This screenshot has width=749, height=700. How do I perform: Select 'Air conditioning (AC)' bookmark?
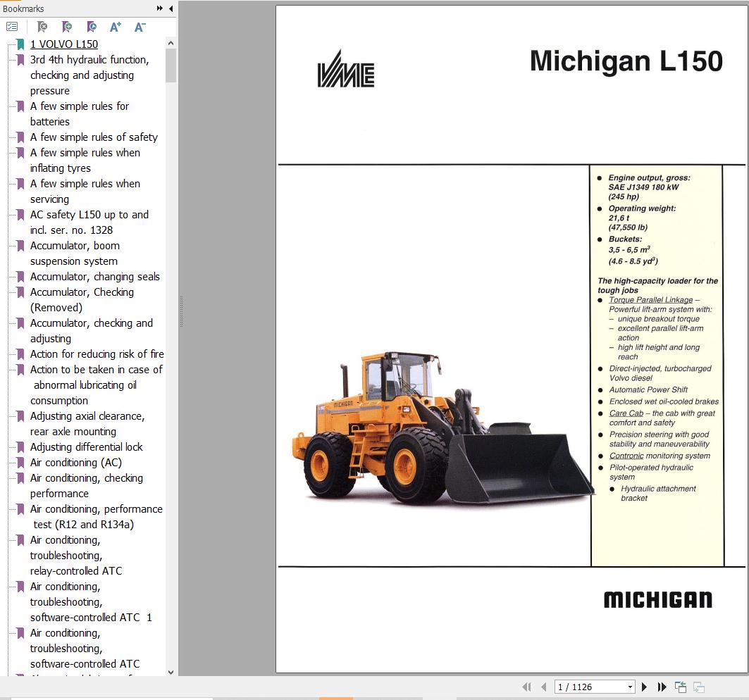76,462
